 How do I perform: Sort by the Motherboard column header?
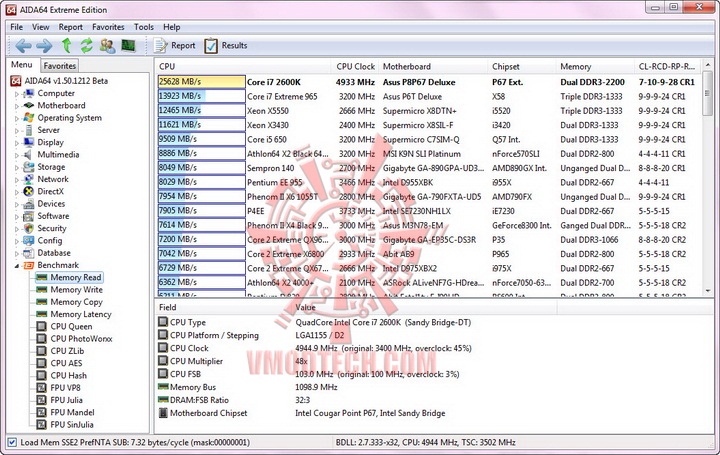[433, 67]
